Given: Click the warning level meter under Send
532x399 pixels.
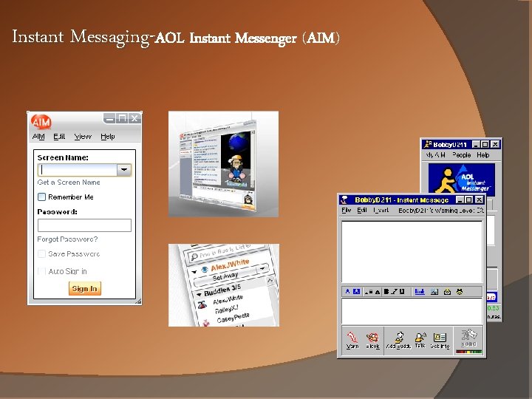Looking at the screenshot, I should point(469,352).
